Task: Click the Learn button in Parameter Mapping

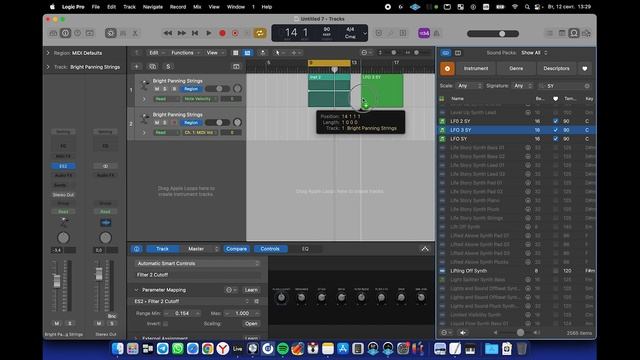Action: point(251,290)
